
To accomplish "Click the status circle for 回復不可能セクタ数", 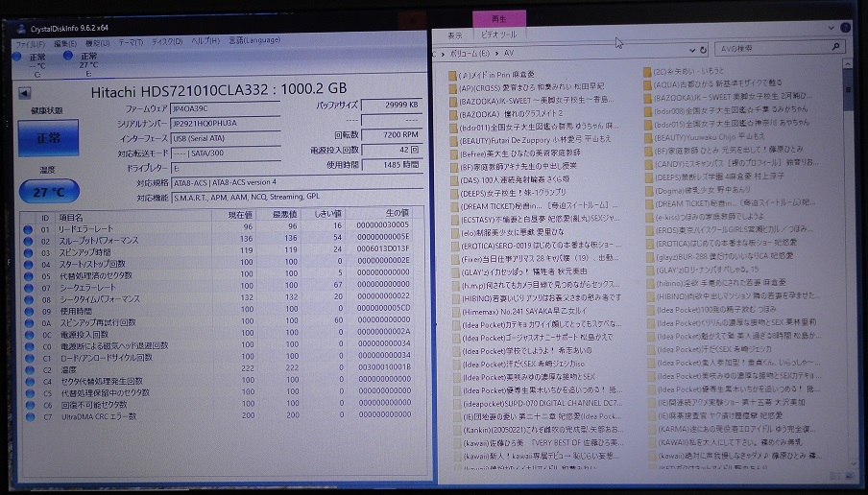I will tap(30, 405).
